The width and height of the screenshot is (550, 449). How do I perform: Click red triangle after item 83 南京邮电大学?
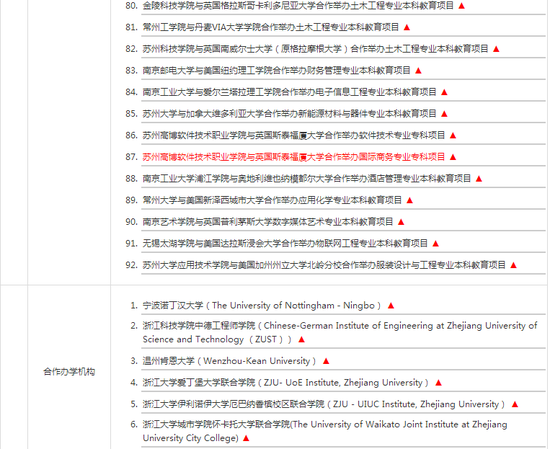pos(418,71)
